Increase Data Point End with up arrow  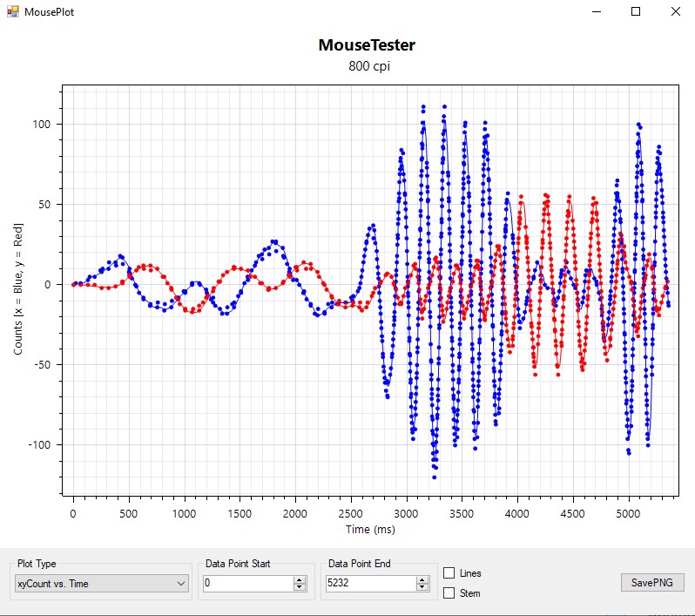[423, 579]
